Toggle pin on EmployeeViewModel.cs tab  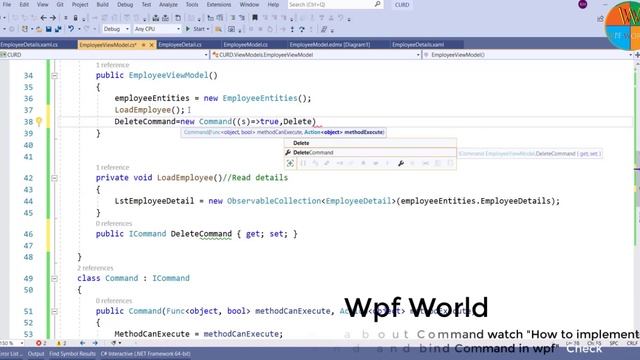tap(143, 45)
